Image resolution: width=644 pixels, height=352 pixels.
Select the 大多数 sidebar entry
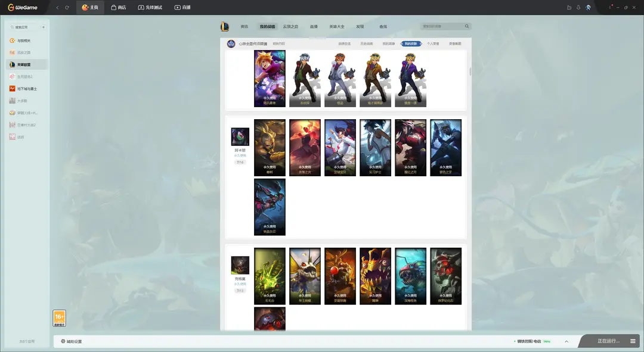(x=27, y=101)
